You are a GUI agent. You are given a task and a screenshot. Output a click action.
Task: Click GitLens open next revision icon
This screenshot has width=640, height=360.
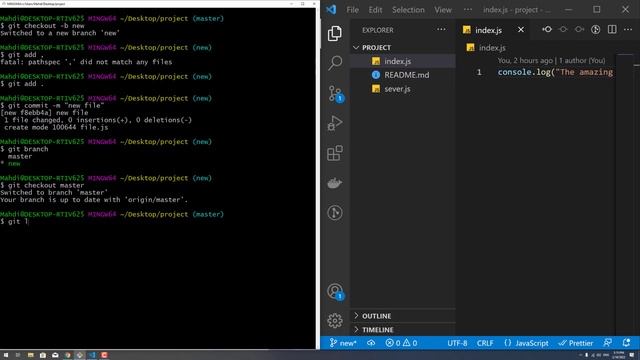click(x=579, y=29)
